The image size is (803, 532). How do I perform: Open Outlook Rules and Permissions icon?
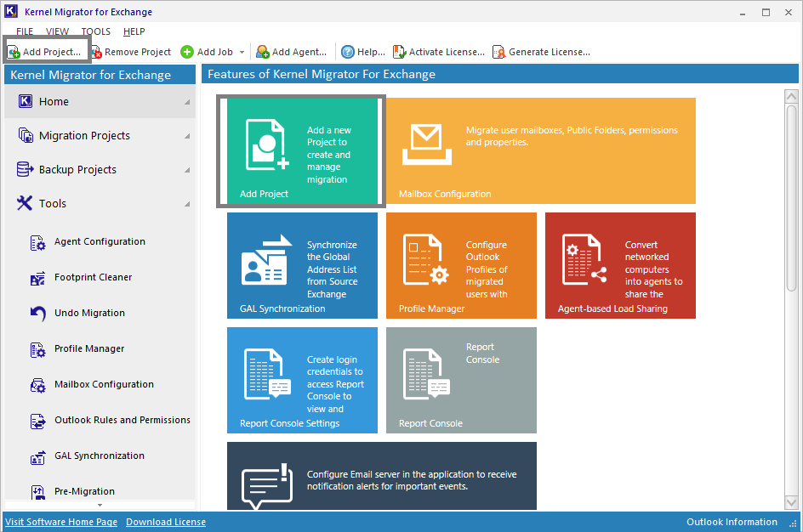click(x=37, y=421)
